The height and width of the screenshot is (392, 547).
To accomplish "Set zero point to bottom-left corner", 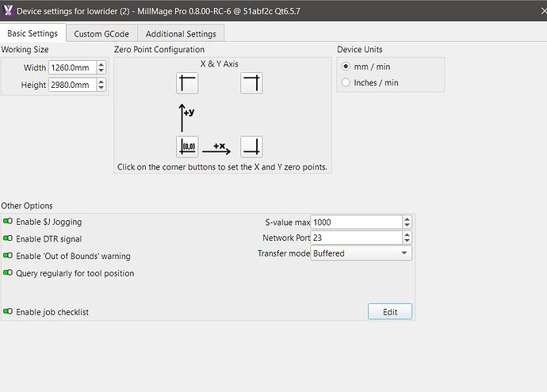I will coord(187,147).
